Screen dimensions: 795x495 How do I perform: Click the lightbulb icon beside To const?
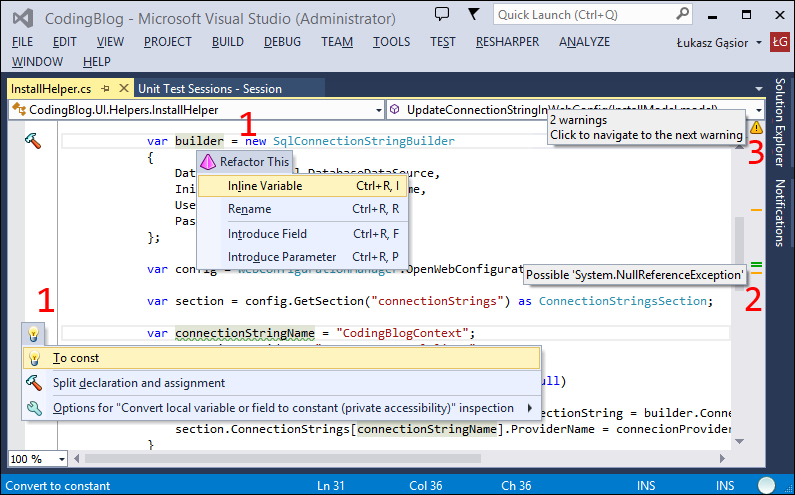(x=34, y=358)
